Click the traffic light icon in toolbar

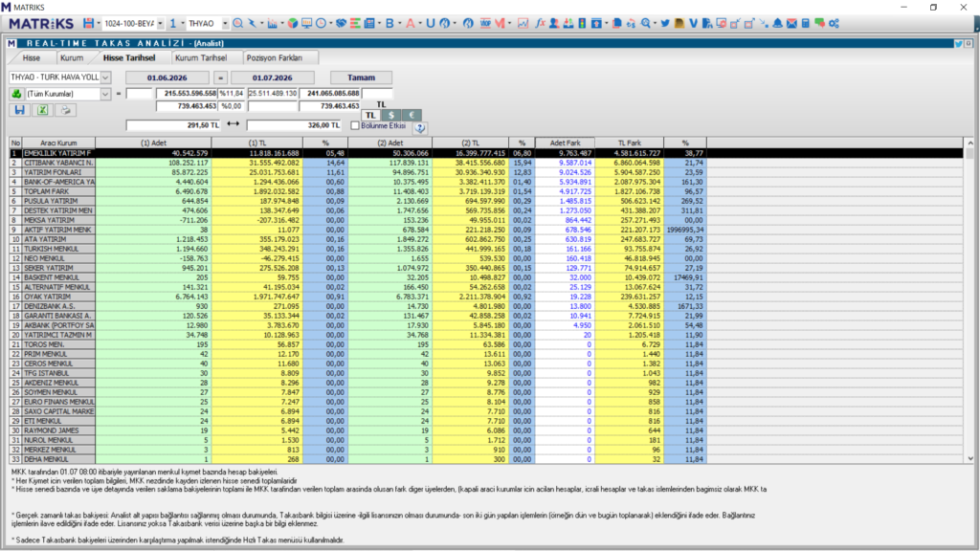click(582, 23)
